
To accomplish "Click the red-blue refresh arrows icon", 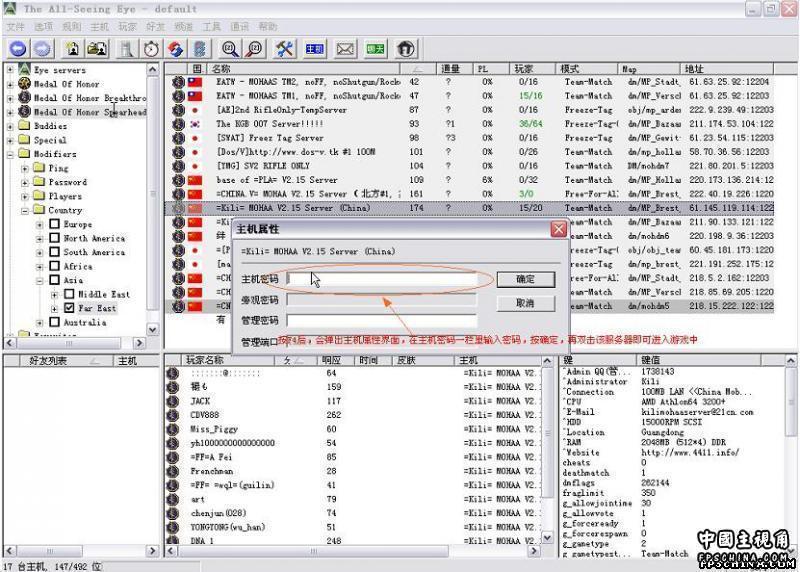I will click(176, 49).
